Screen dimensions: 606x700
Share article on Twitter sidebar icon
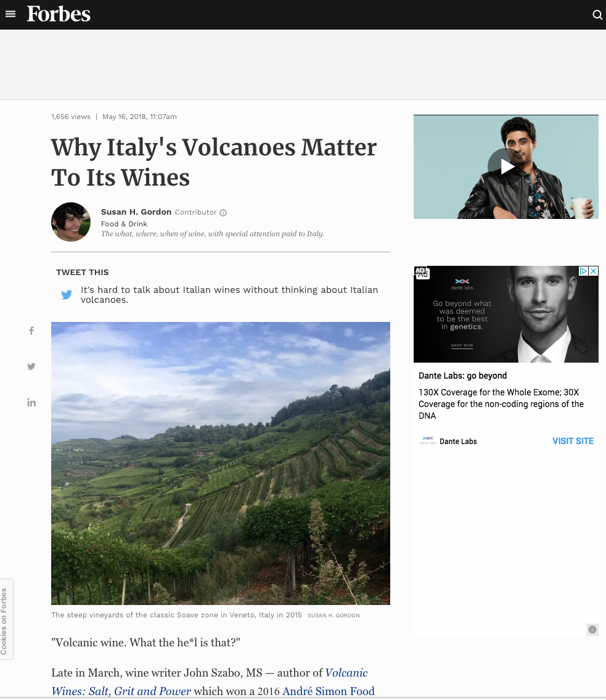click(31, 366)
